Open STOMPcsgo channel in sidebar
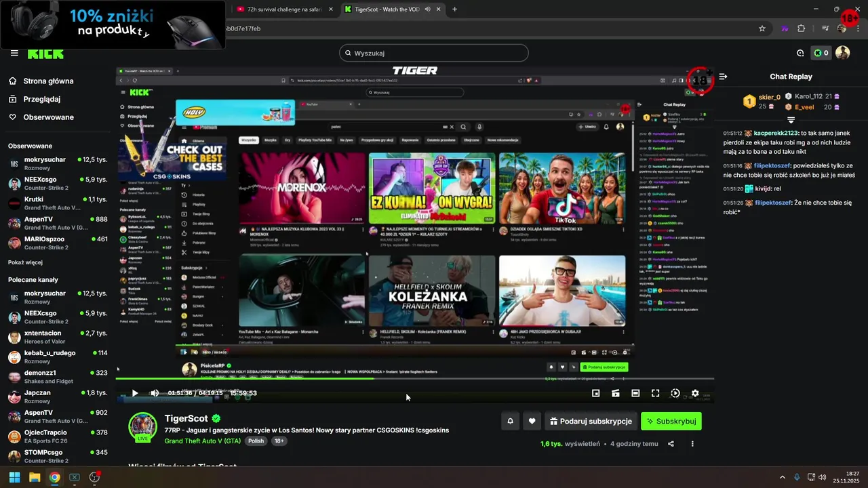The image size is (868, 488). pos(58,456)
